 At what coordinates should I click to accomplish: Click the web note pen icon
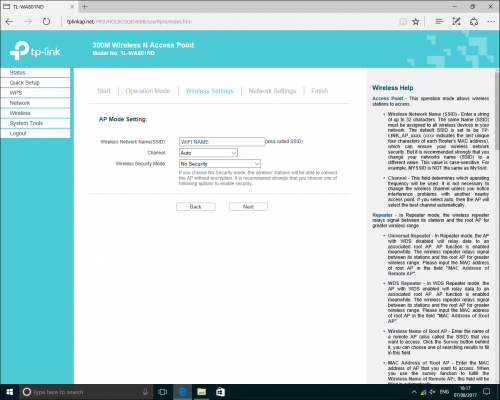click(x=456, y=22)
